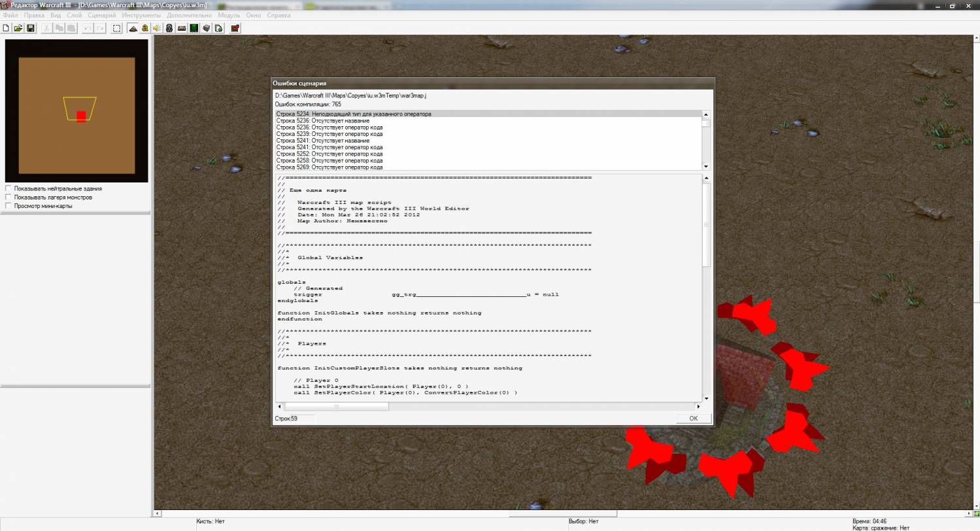Open the Модуль menu

pos(229,15)
